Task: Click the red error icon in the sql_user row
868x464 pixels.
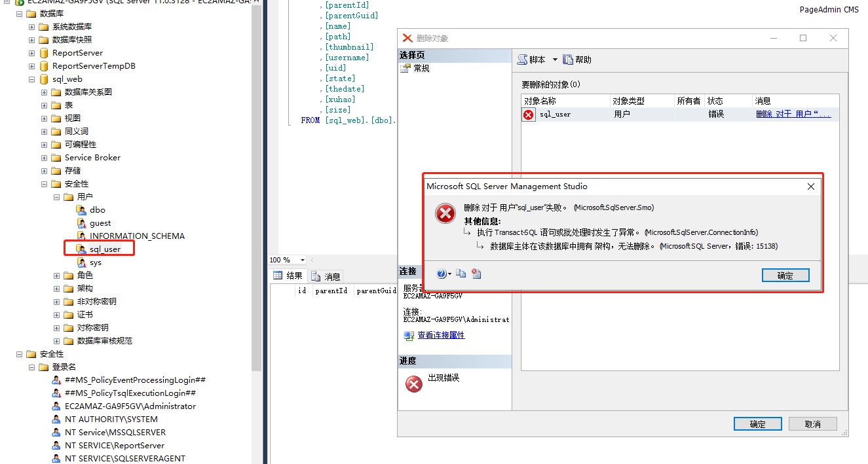Action: tap(529, 115)
